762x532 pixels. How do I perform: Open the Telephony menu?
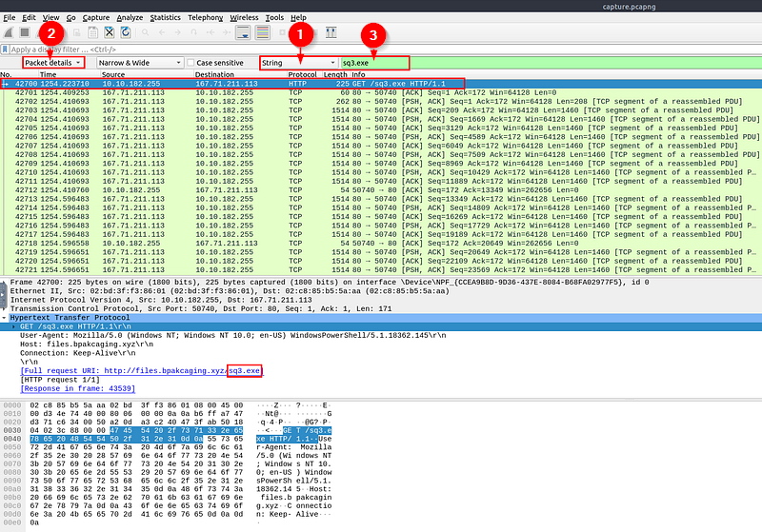click(x=205, y=17)
